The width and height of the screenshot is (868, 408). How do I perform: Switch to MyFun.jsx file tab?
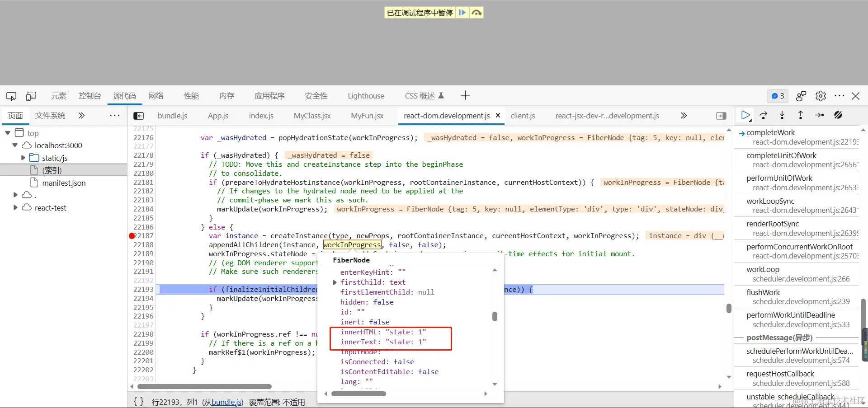click(x=367, y=116)
